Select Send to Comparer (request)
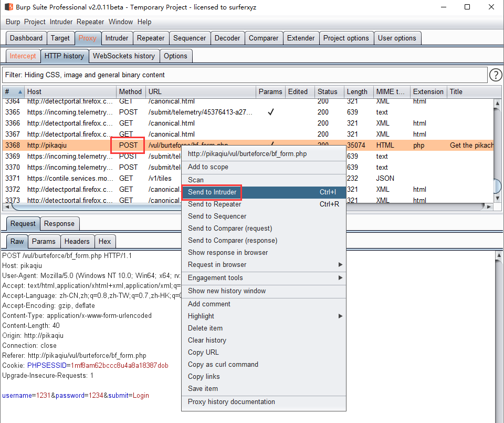The height and width of the screenshot is (423, 504). pyautogui.click(x=264, y=229)
